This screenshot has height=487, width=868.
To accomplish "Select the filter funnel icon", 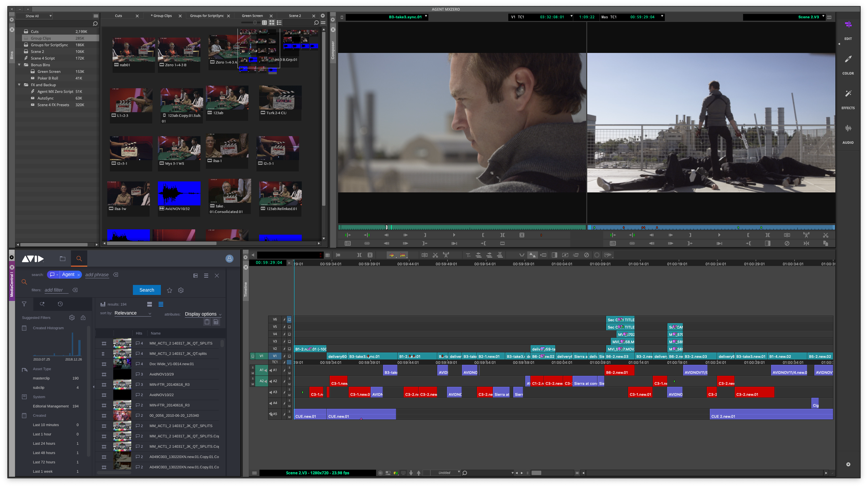I will (24, 304).
